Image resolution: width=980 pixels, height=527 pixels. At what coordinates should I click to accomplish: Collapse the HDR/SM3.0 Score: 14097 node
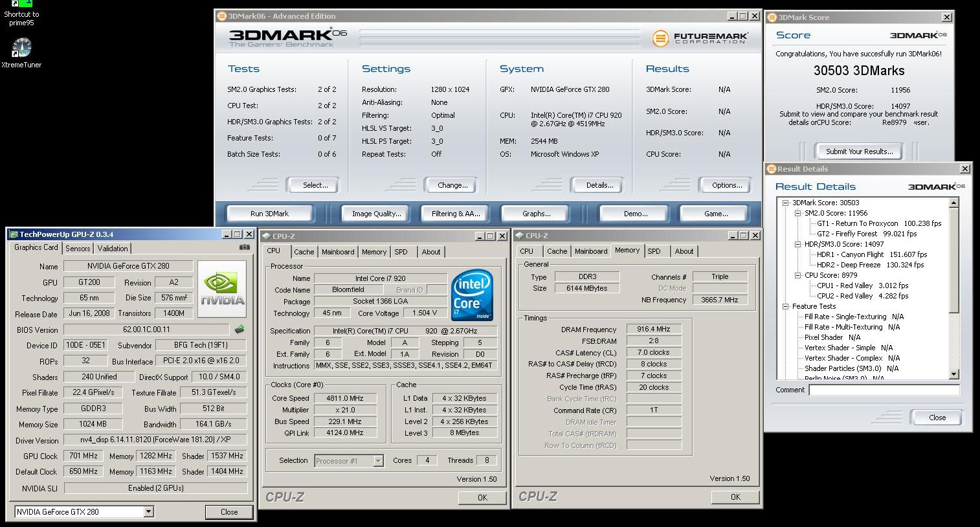tap(798, 244)
